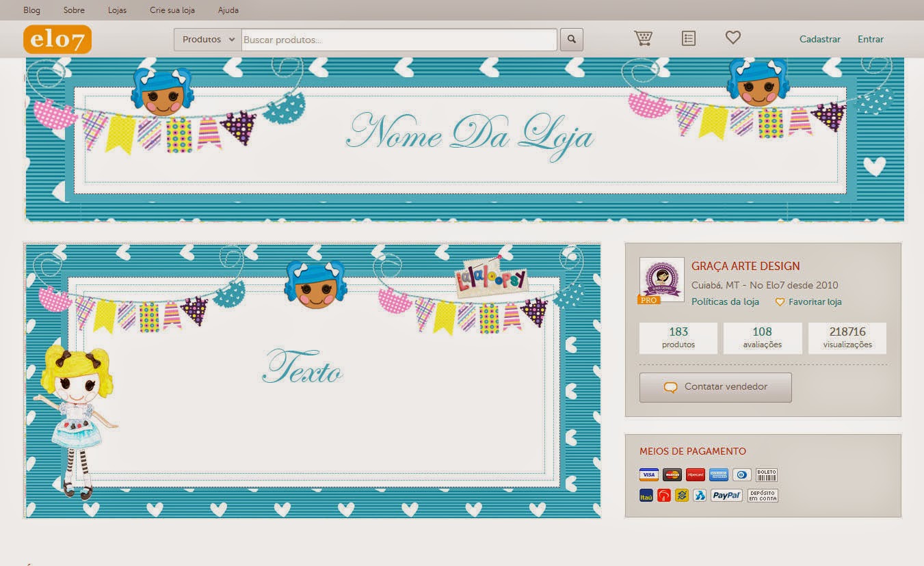This screenshot has width=924, height=566.
Task: Click the Nome Da Loja banner image
Action: point(465,139)
